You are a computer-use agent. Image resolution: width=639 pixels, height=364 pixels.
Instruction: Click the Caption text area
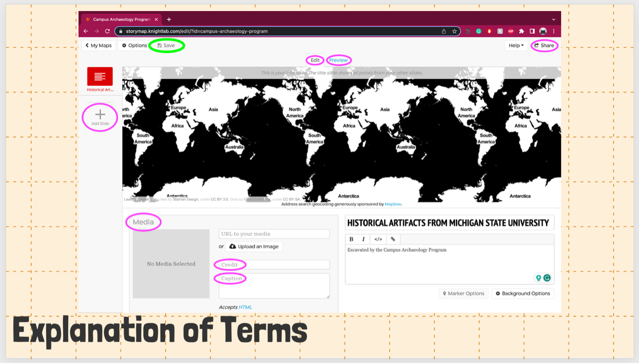[x=274, y=286]
